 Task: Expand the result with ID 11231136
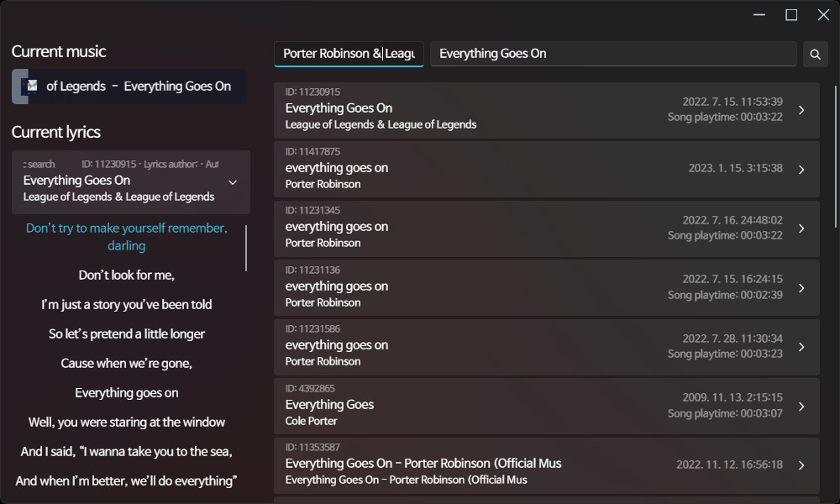coord(801,287)
